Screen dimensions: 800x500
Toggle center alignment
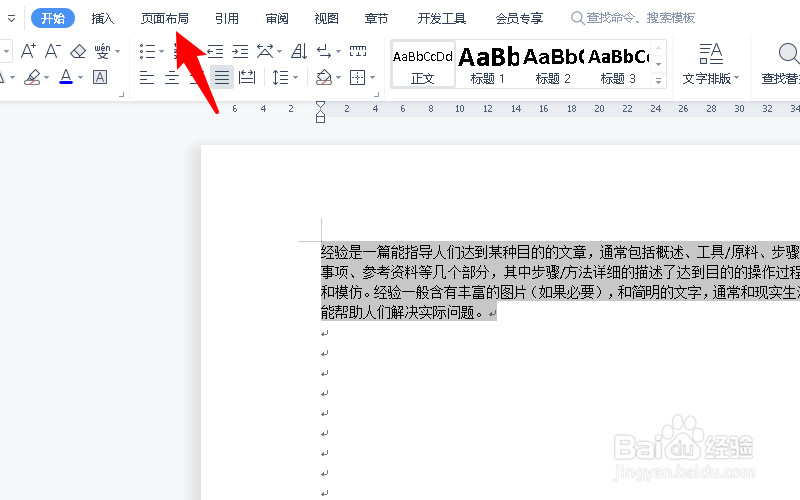coord(172,78)
